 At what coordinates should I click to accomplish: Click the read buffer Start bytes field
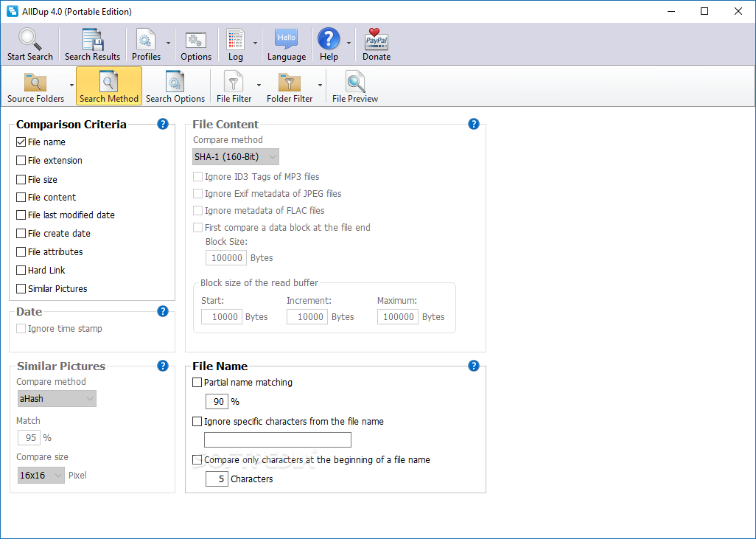pyautogui.click(x=222, y=316)
